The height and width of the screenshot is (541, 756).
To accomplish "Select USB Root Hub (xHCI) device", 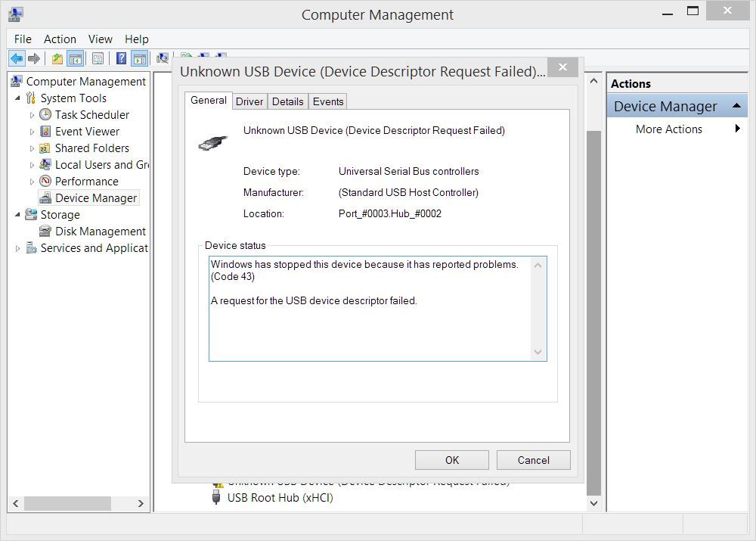I will point(280,498).
